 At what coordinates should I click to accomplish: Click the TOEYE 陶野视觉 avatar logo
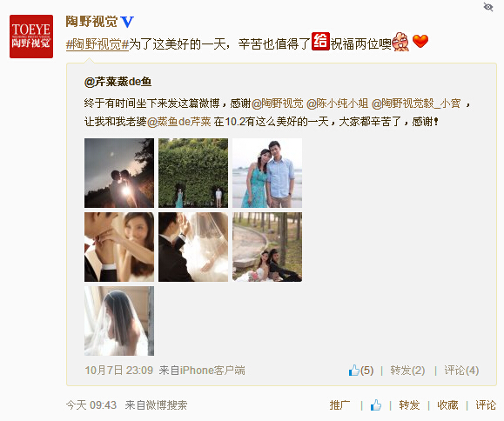[31, 37]
